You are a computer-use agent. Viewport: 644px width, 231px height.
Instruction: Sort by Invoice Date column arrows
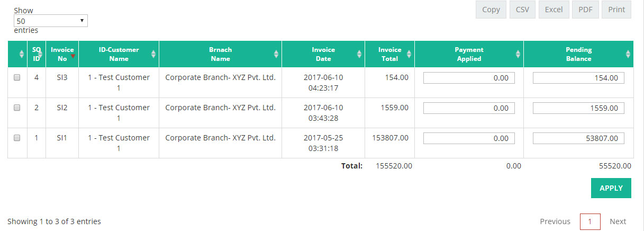point(359,54)
